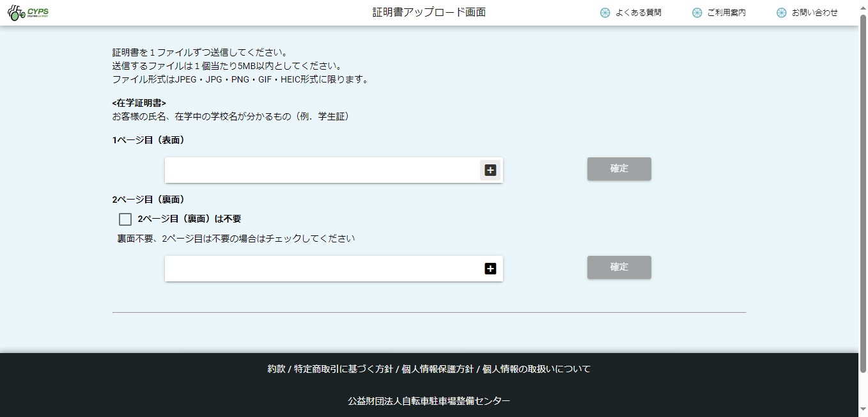The height and width of the screenshot is (417, 868).
Task: Open the ご利用案内 header link
Action: pos(726,13)
